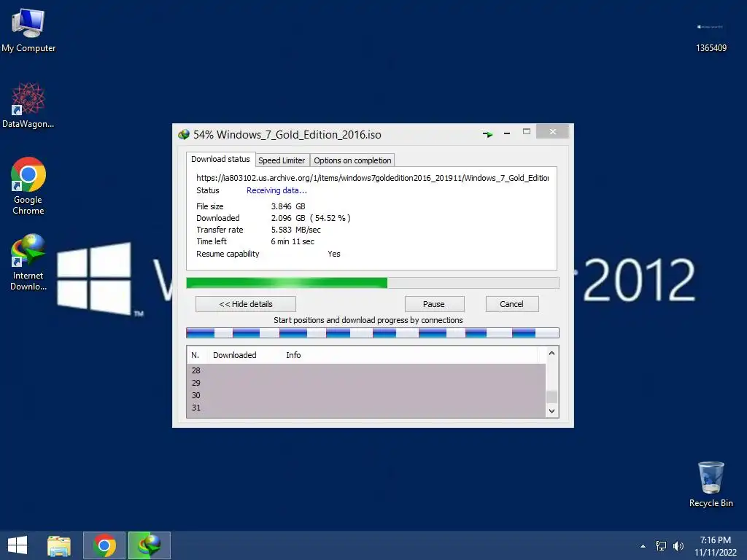Screen dimensions: 747x560
Task: Click the transfer rate 5.583 MB/sec
Action: [x=296, y=230]
